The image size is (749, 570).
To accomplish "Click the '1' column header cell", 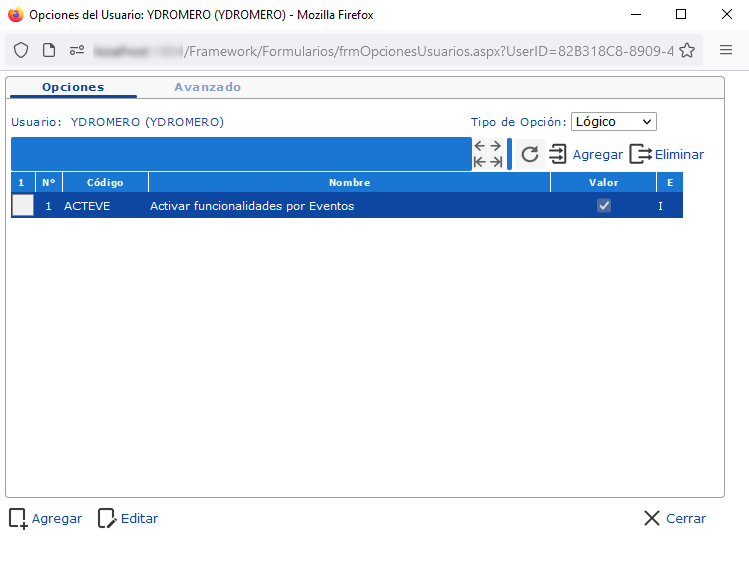I will (21, 183).
